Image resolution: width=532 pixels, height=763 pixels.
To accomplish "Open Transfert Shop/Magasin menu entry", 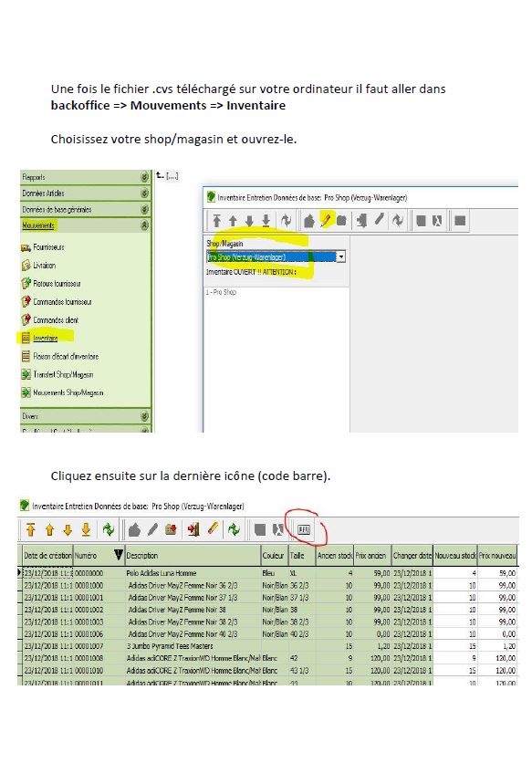I will pyautogui.click(x=63, y=375).
